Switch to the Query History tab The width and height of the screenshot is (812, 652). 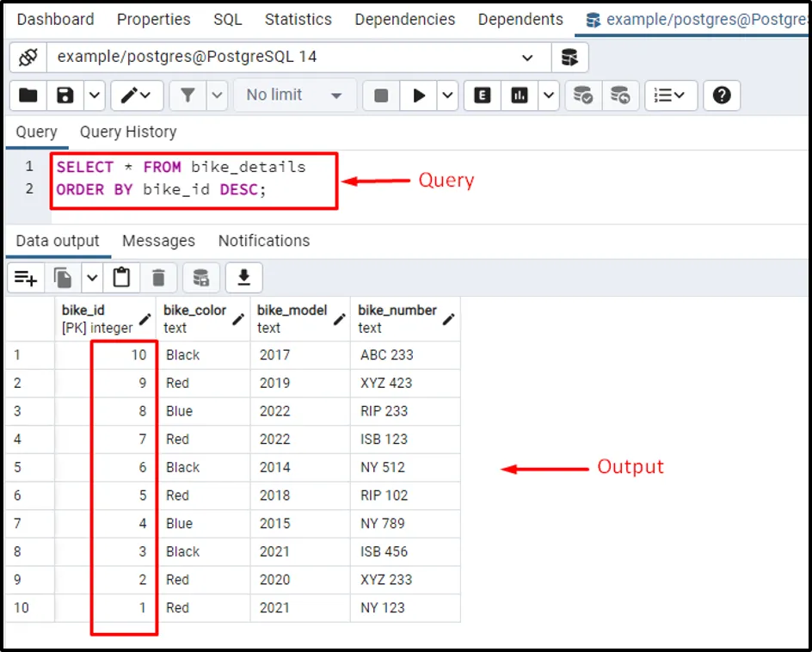click(128, 132)
